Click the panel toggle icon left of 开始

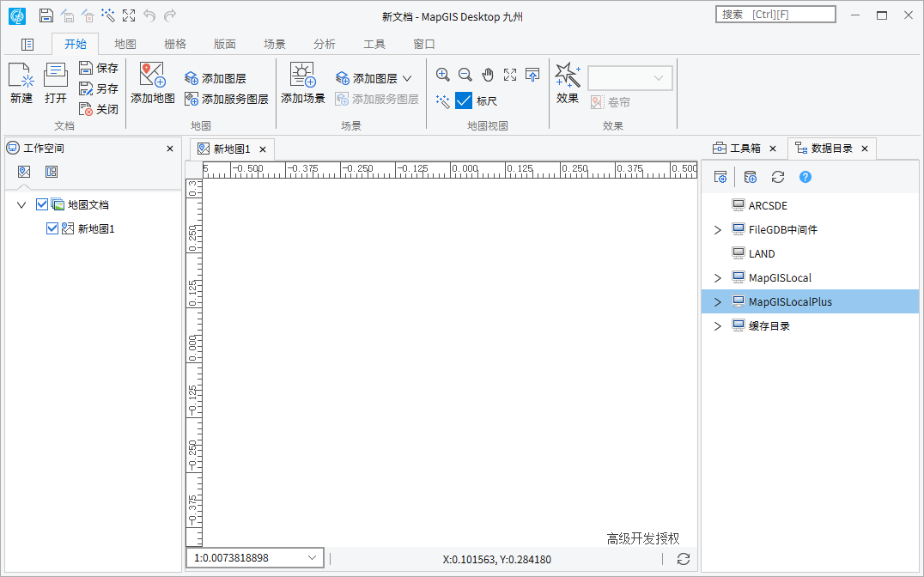(x=27, y=44)
